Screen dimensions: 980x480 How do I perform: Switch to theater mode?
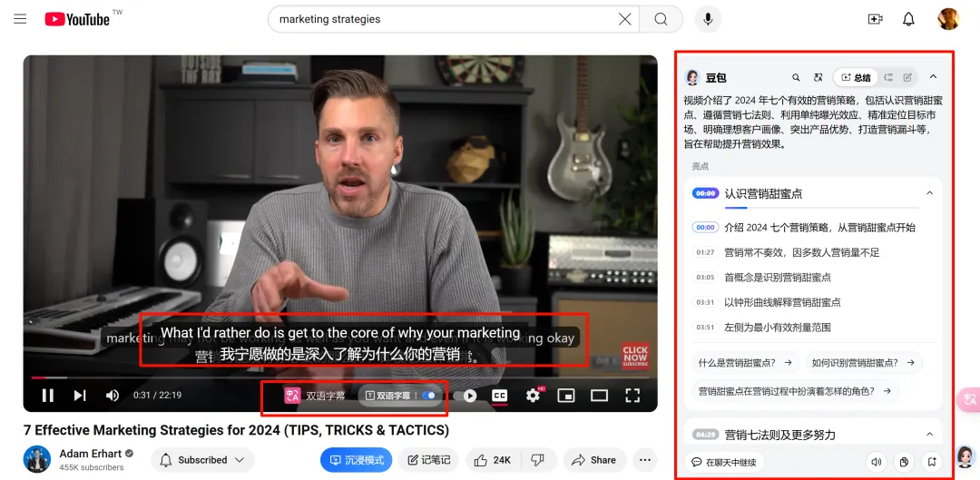point(599,396)
